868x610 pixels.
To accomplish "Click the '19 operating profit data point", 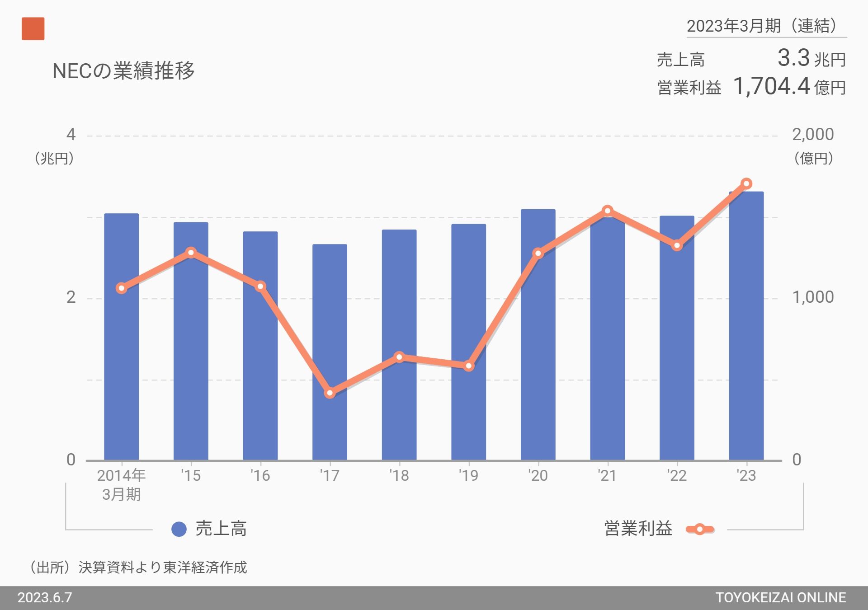I will [469, 366].
